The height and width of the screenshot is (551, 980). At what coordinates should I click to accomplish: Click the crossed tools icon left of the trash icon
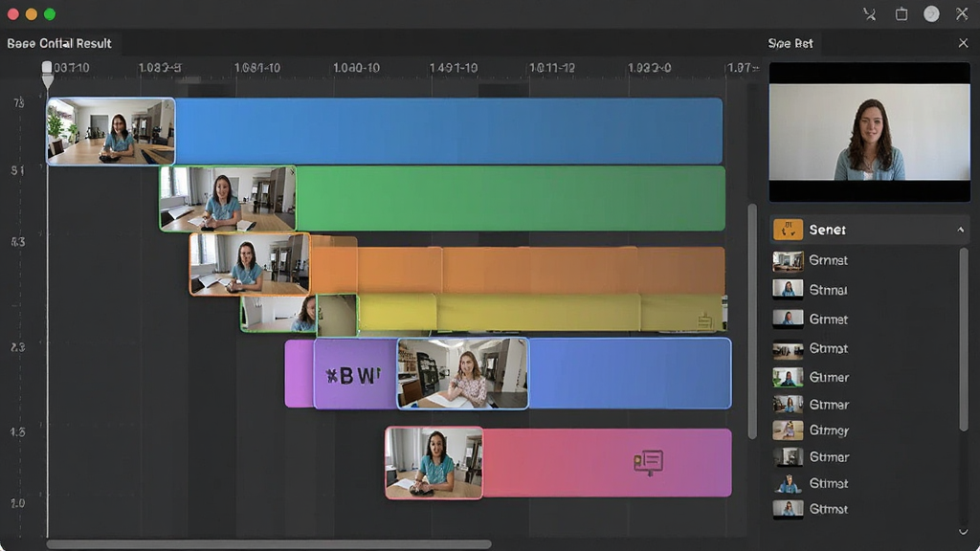(x=869, y=14)
